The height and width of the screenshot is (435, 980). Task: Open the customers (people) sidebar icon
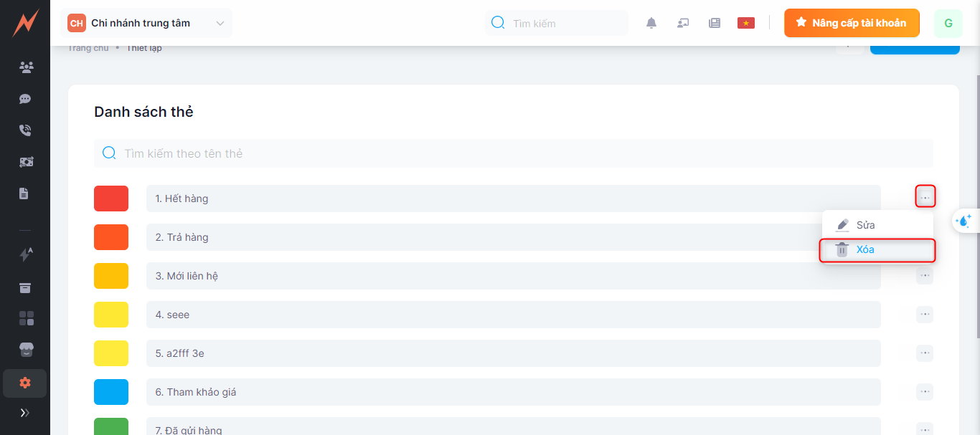coord(26,67)
